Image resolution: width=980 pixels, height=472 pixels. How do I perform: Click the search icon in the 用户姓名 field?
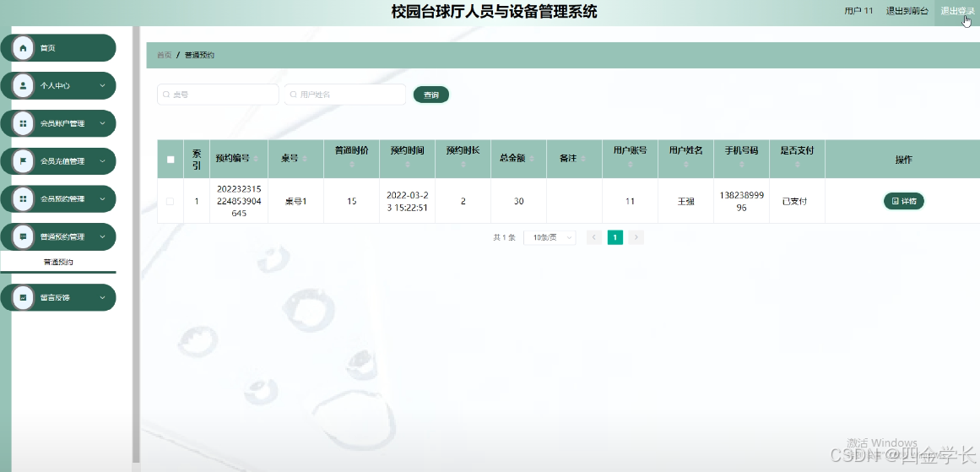click(293, 95)
